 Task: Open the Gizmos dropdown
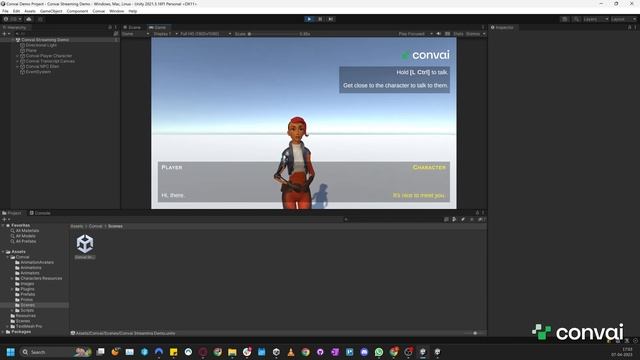[x=476, y=34]
